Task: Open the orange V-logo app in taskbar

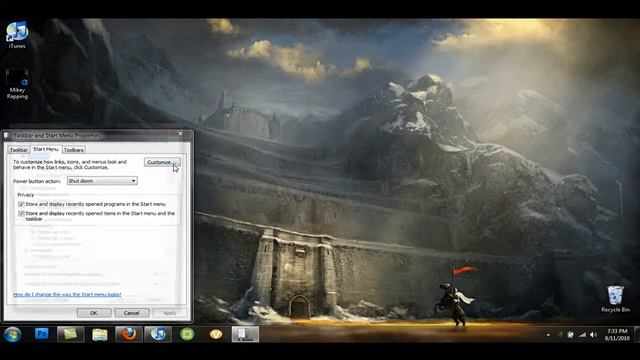Action: [x=216, y=334]
